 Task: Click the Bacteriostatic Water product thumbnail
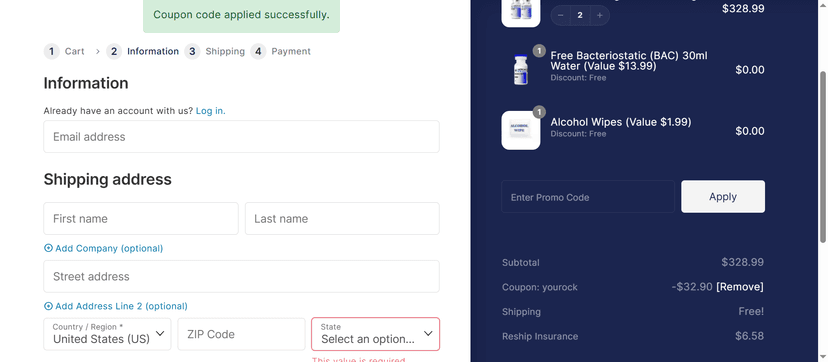point(521,69)
